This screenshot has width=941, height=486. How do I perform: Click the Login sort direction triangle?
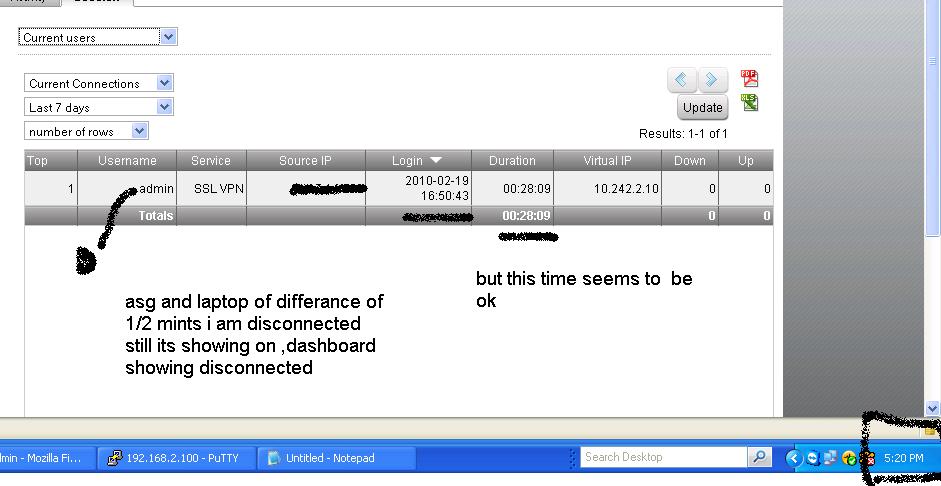[436, 161]
